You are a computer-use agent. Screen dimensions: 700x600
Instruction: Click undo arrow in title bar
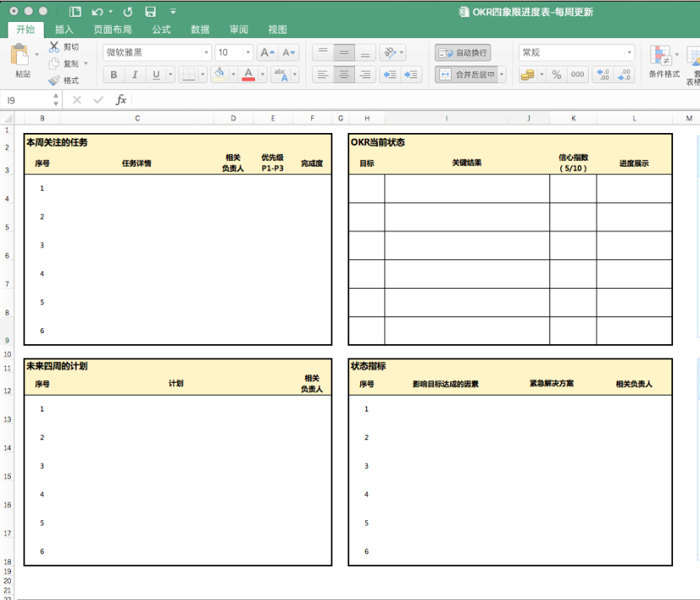(98, 12)
